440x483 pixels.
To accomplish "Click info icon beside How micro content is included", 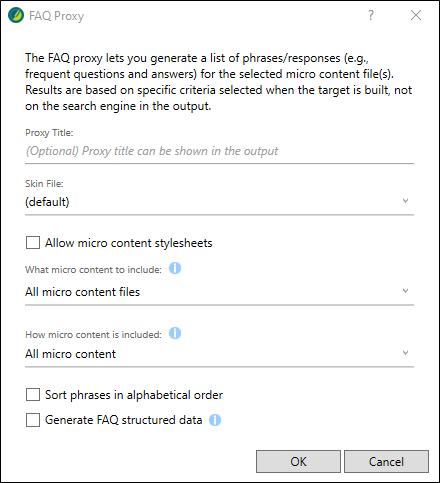I will tap(175, 333).
